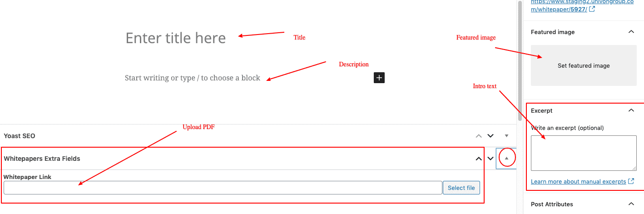Toggle the Yoast SEO panel triangle
The height and width of the screenshot is (214, 644).
click(507, 136)
